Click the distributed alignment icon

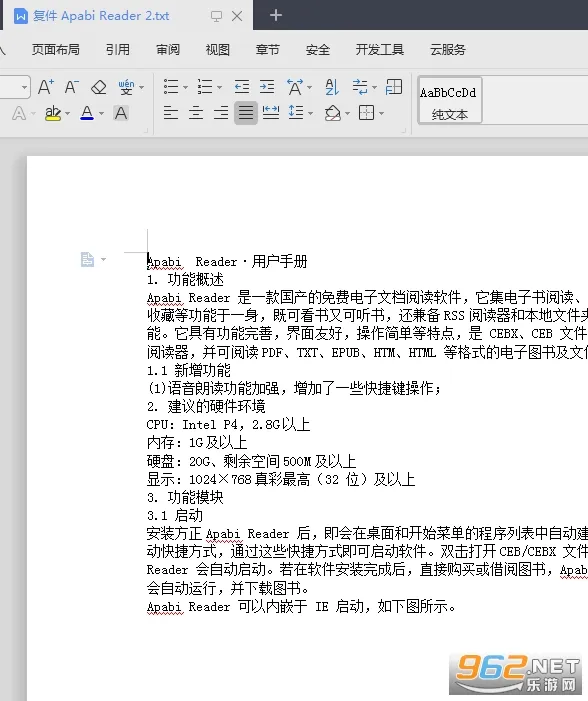pyautogui.click(x=271, y=113)
